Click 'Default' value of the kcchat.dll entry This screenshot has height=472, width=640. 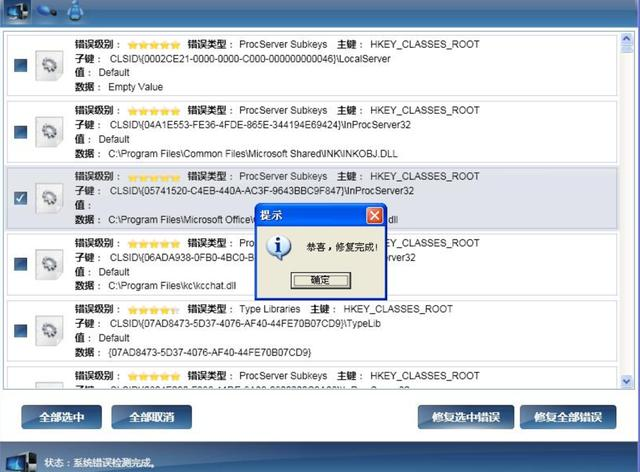[114, 272]
